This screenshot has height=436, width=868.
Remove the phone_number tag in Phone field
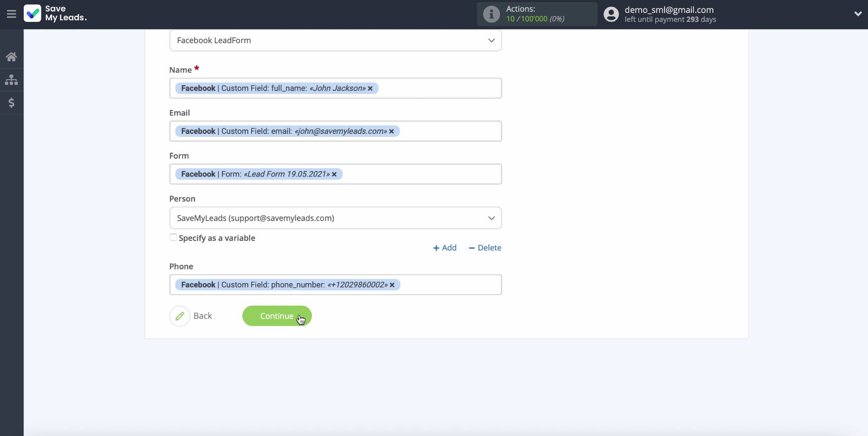pos(392,285)
